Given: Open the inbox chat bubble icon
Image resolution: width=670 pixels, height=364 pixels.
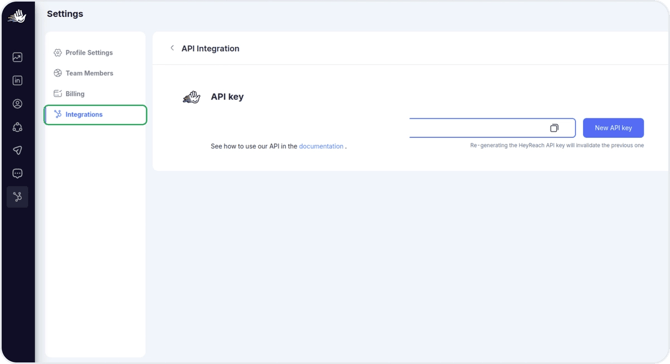Looking at the screenshot, I should [x=18, y=173].
